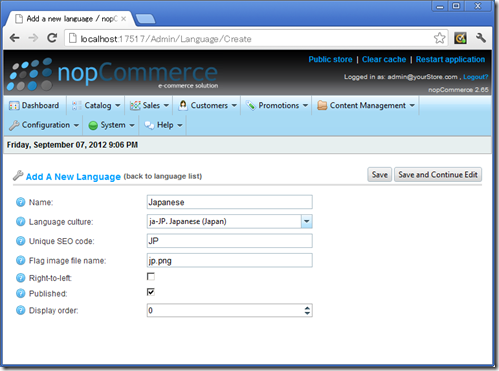The width and height of the screenshot is (499, 371).
Task: Close the Add a new language tab
Action: [x=123, y=19]
